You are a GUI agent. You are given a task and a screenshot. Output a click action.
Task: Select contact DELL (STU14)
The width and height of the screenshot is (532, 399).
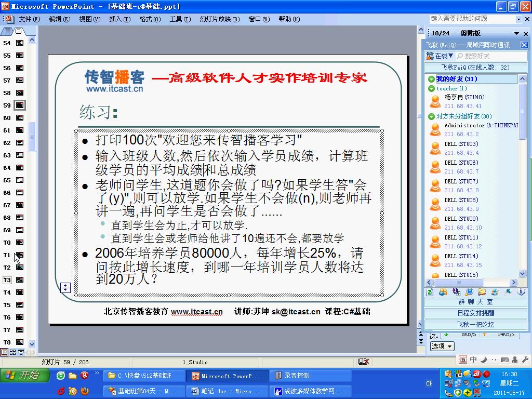pos(474,260)
